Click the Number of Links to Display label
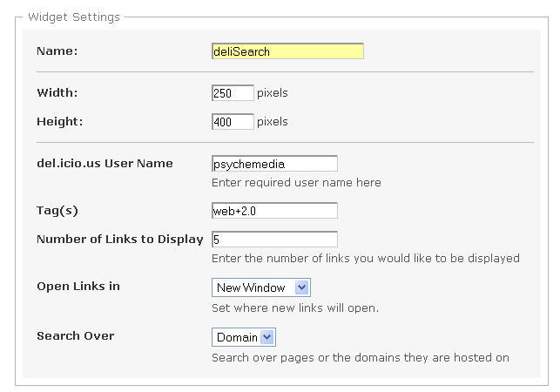 pos(120,239)
